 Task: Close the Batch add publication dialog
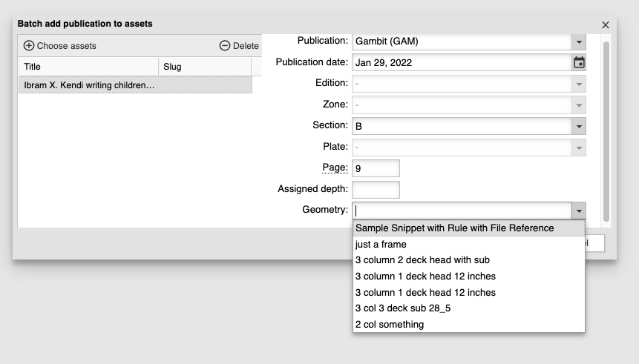tap(605, 25)
